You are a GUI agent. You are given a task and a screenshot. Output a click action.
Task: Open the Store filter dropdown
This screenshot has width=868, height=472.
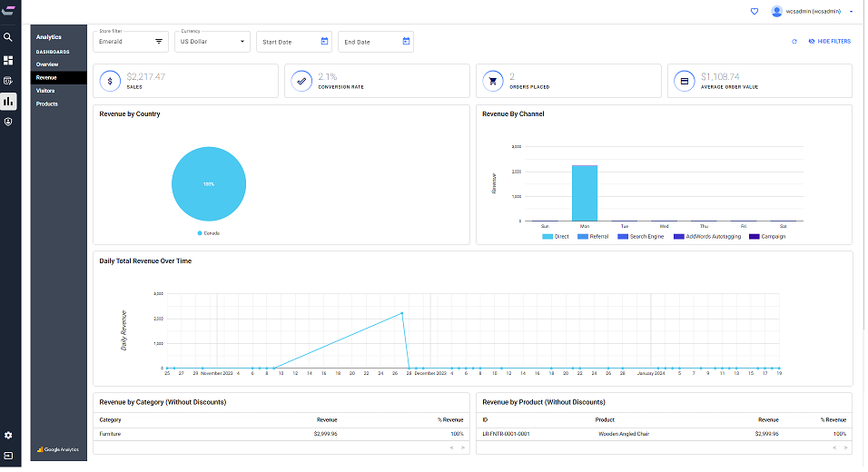130,42
